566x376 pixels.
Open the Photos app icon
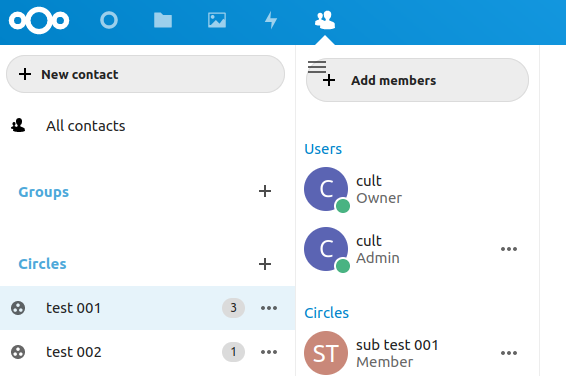[217, 20]
